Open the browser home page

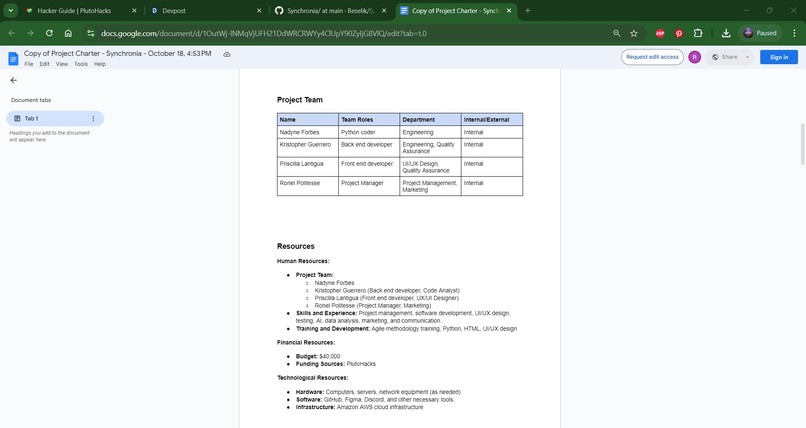click(68, 33)
